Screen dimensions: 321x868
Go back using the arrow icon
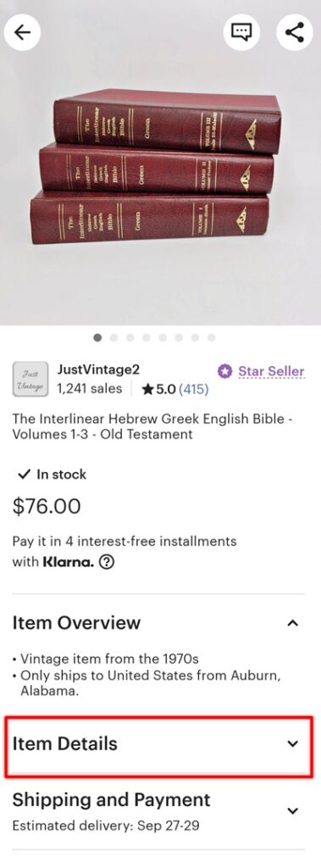click(x=22, y=32)
